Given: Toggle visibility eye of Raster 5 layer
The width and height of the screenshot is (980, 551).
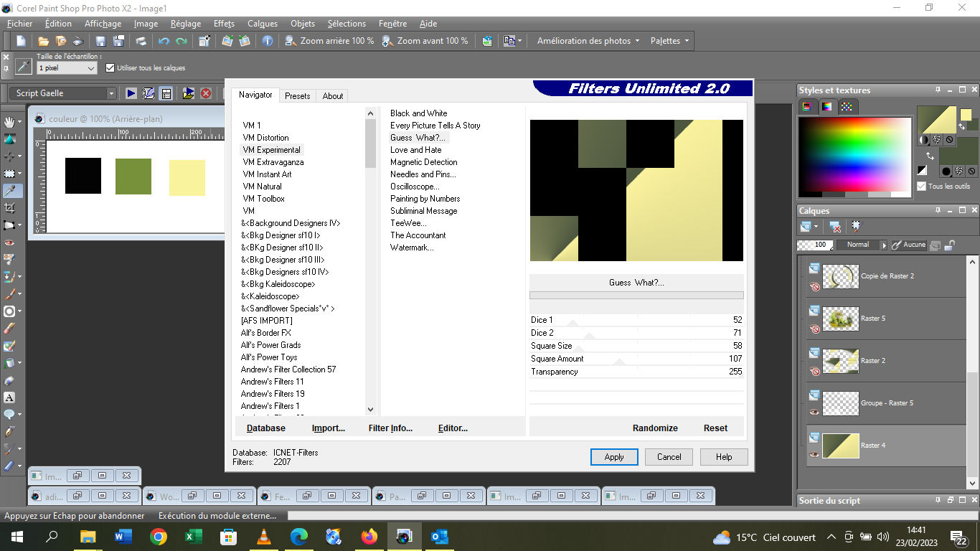Looking at the screenshot, I should [814, 330].
